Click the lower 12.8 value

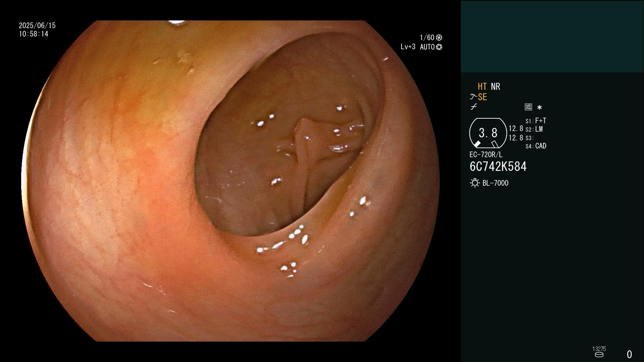coord(516,138)
